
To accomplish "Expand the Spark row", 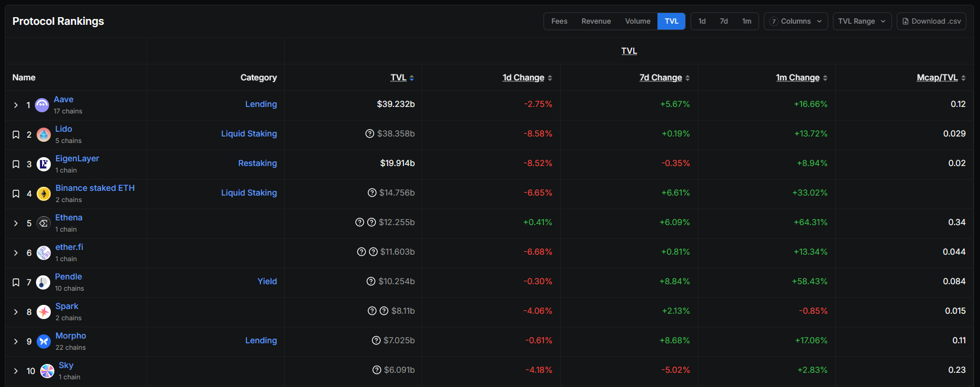I will click(x=16, y=312).
